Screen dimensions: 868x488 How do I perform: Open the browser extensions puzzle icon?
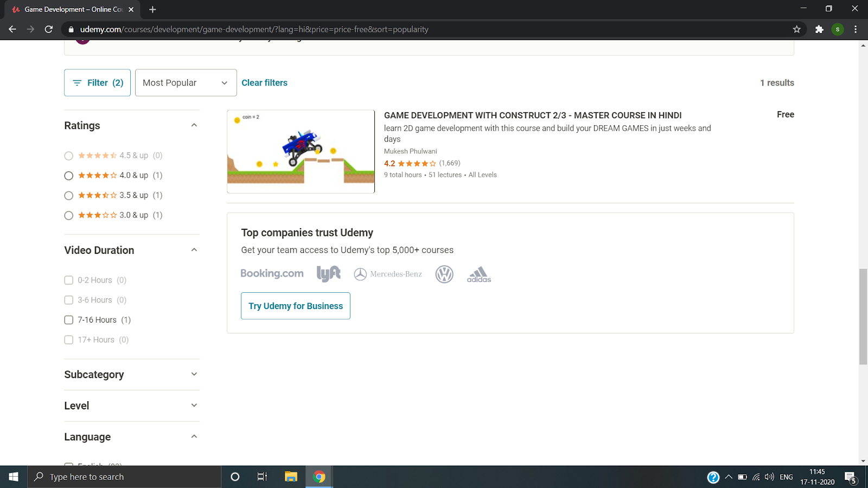819,29
